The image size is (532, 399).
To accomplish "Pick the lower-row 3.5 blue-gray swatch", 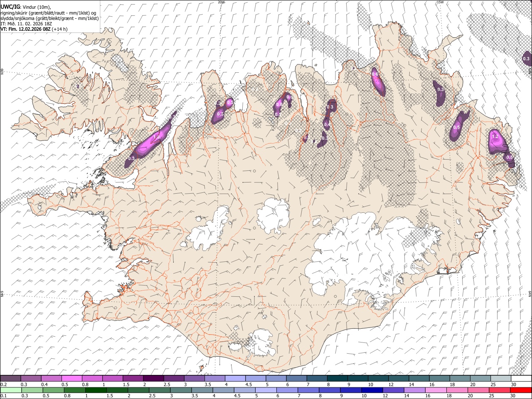I will pos(202,390).
